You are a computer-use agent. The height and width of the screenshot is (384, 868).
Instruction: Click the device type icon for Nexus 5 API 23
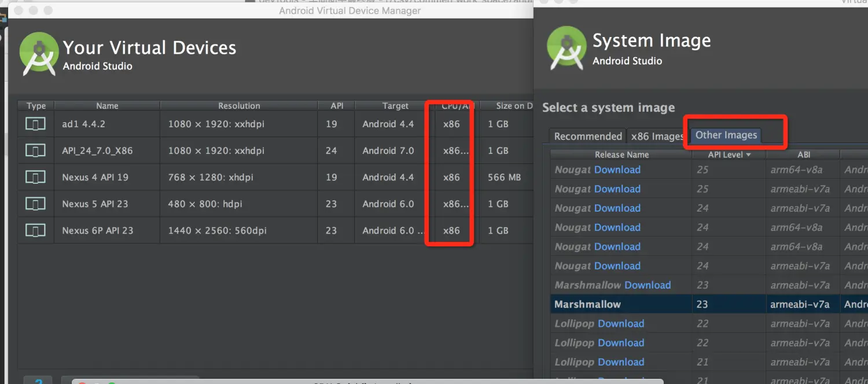click(35, 204)
